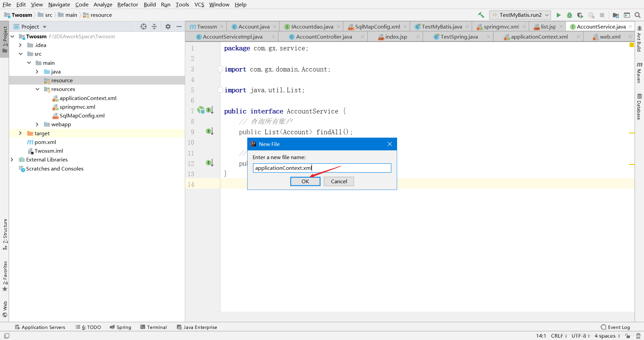Image resolution: width=644 pixels, height=340 pixels.
Task: Click the implemented-method gutter icon on line 9
Action: tap(210, 131)
